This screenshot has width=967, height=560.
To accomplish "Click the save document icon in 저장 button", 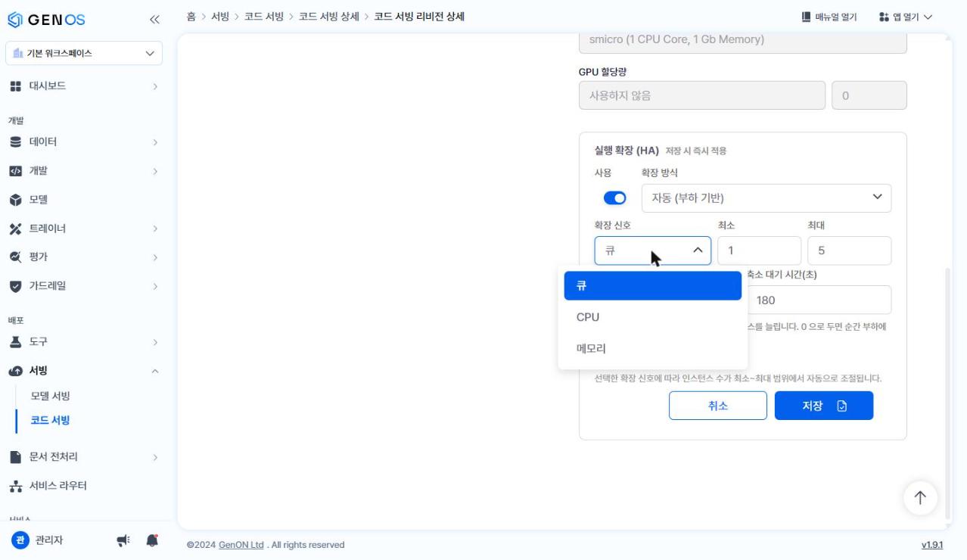I will [842, 406].
